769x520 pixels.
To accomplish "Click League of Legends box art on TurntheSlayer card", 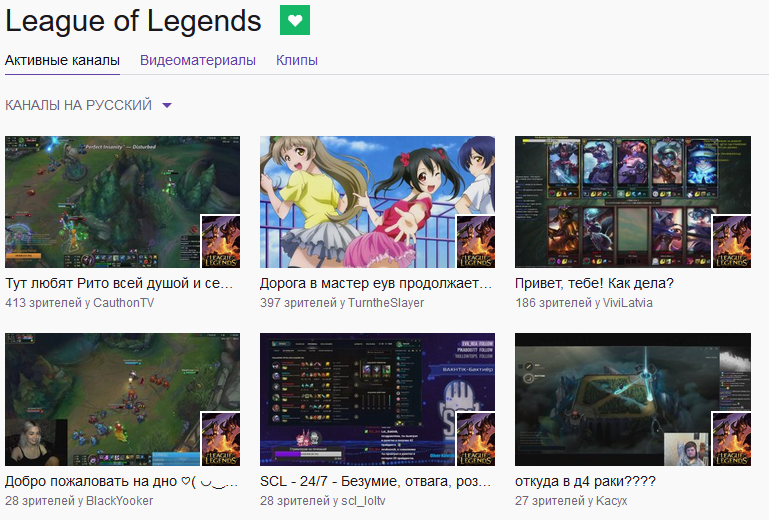I will click(x=476, y=241).
